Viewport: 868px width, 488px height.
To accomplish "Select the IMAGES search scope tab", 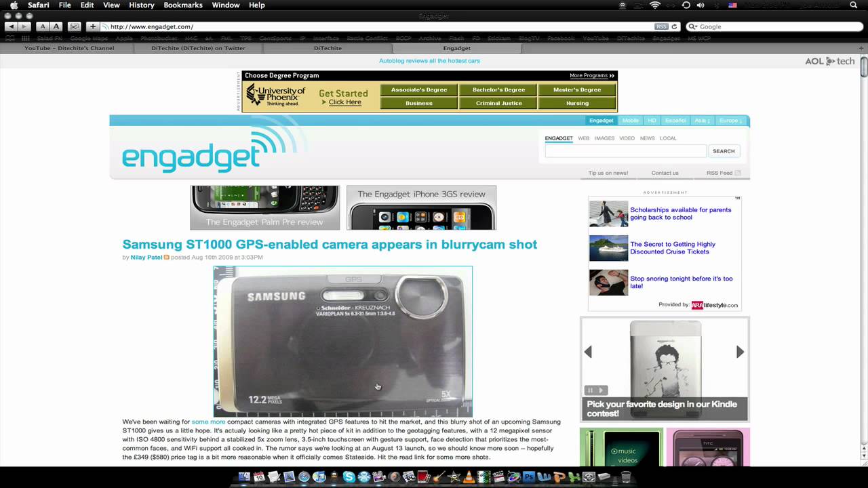I will [604, 138].
